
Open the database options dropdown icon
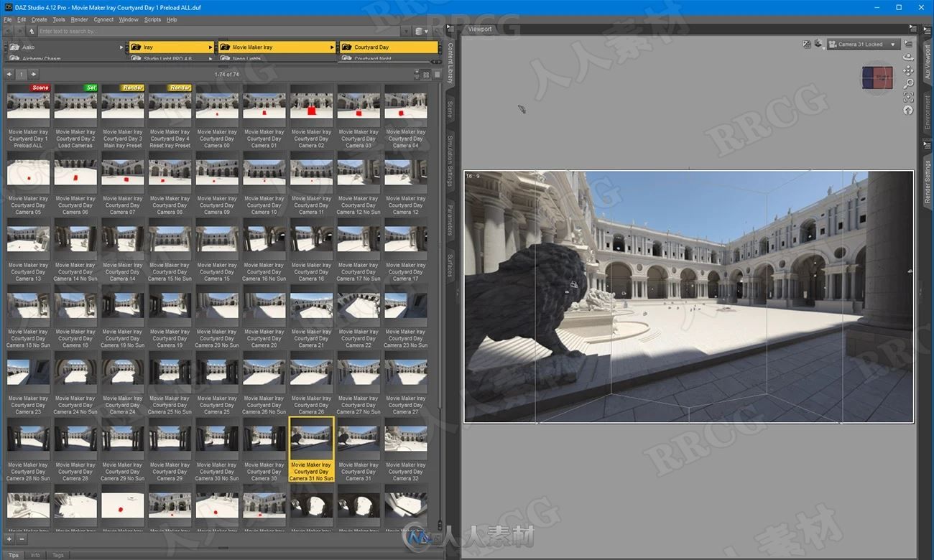click(422, 31)
